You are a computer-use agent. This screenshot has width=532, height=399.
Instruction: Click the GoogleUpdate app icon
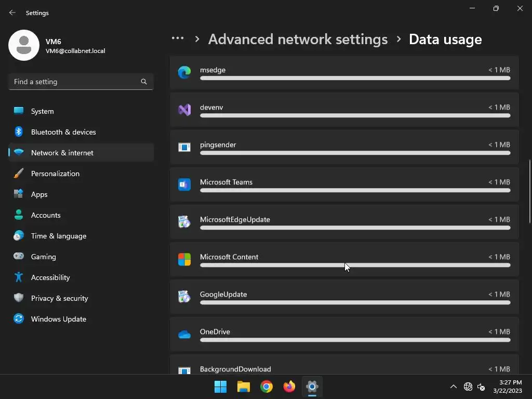click(x=184, y=297)
